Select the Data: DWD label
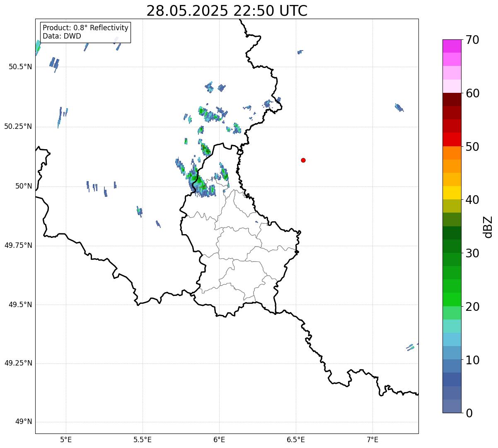Viewport: 498px width, 448px height. click(62, 36)
